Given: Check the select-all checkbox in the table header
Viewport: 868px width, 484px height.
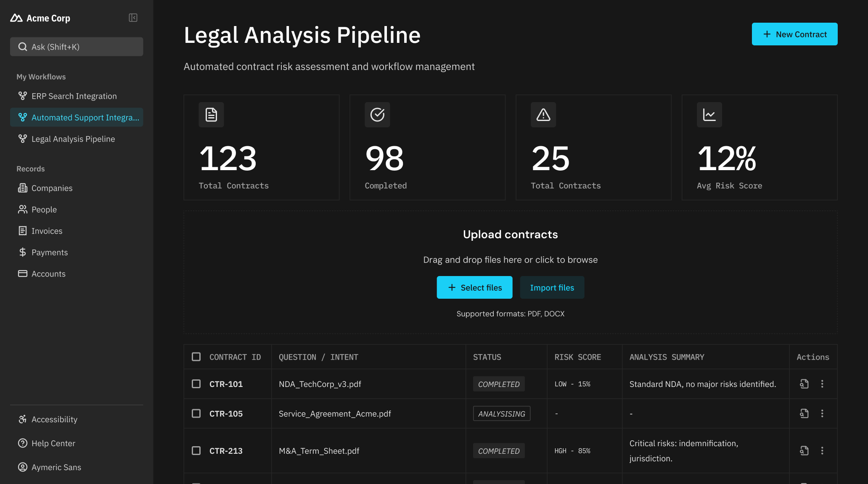Looking at the screenshot, I should (196, 357).
